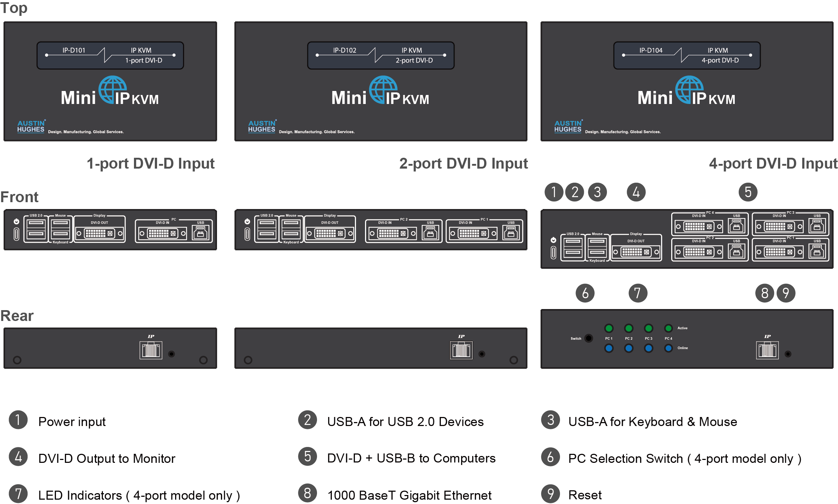Click the blue Online LED below PC 4
This screenshot has width=838, height=504.
pos(668,348)
